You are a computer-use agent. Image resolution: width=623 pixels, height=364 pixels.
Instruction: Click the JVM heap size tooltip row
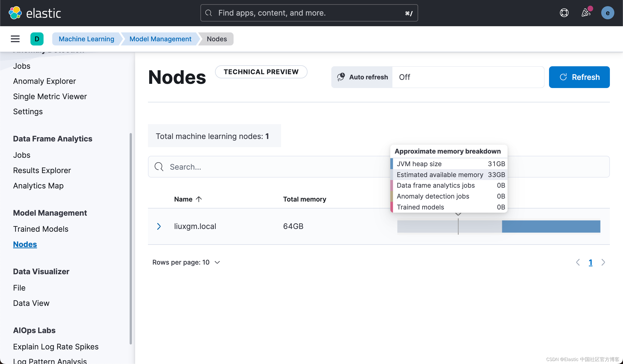(x=449, y=164)
